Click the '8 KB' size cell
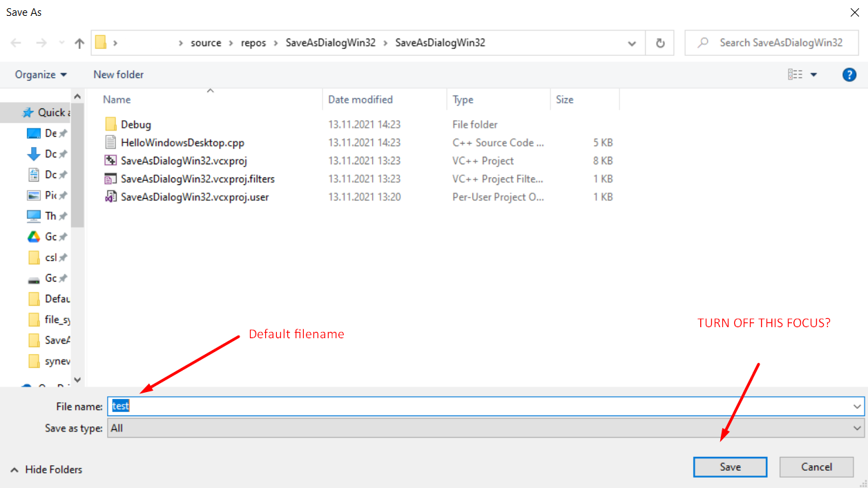This screenshot has width=868, height=488. 603,160
